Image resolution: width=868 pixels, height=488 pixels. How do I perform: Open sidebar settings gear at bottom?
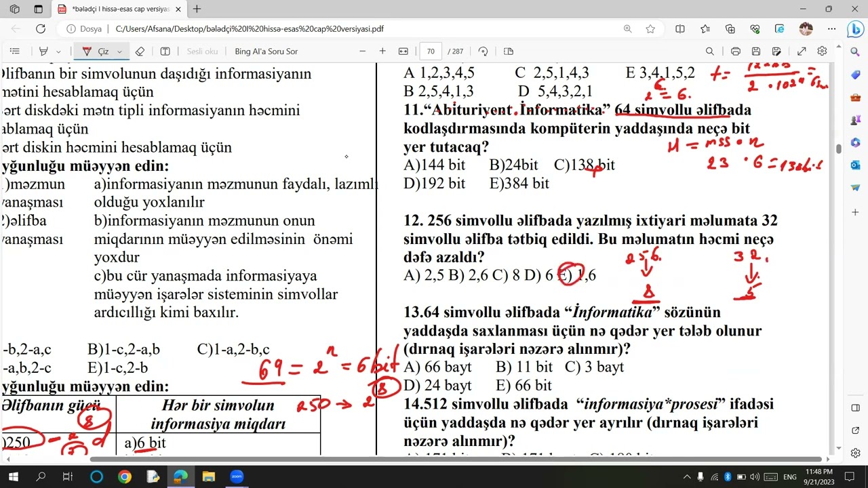[856, 453]
